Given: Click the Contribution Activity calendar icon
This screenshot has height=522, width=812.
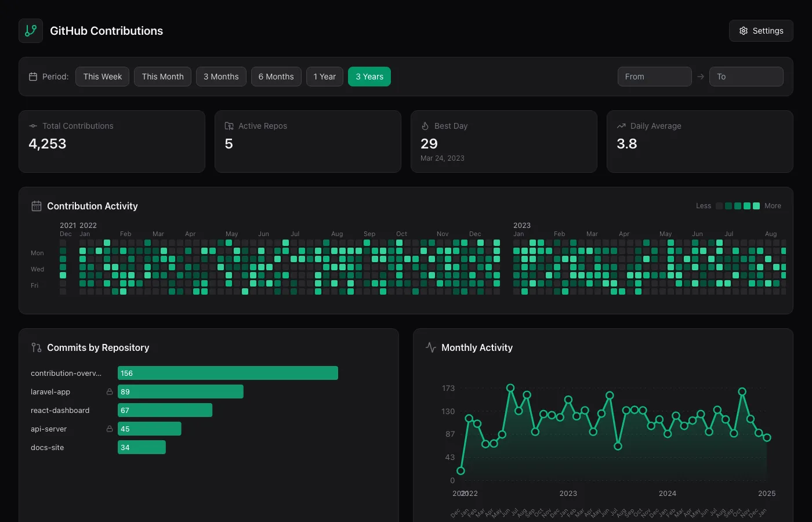Looking at the screenshot, I should 37,206.
